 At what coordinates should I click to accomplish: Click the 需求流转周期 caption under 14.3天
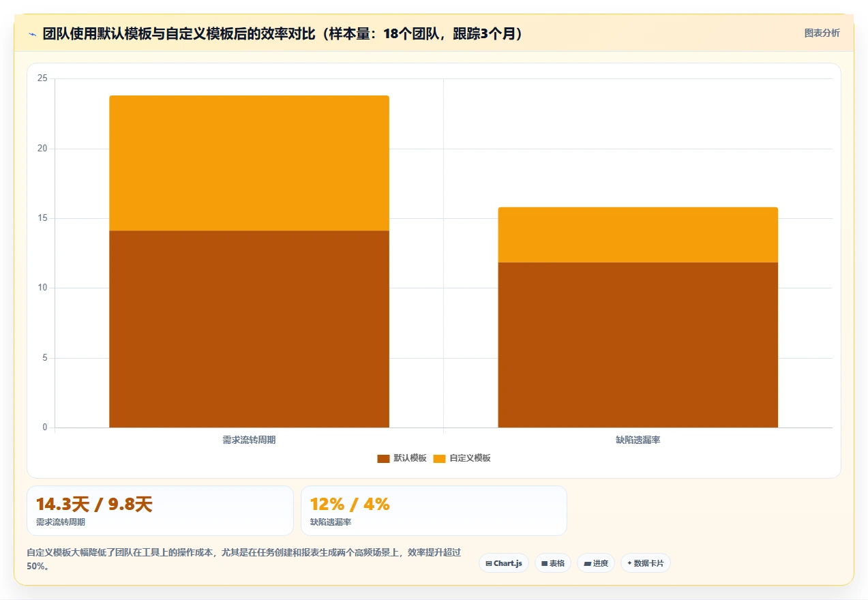(61, 522)
